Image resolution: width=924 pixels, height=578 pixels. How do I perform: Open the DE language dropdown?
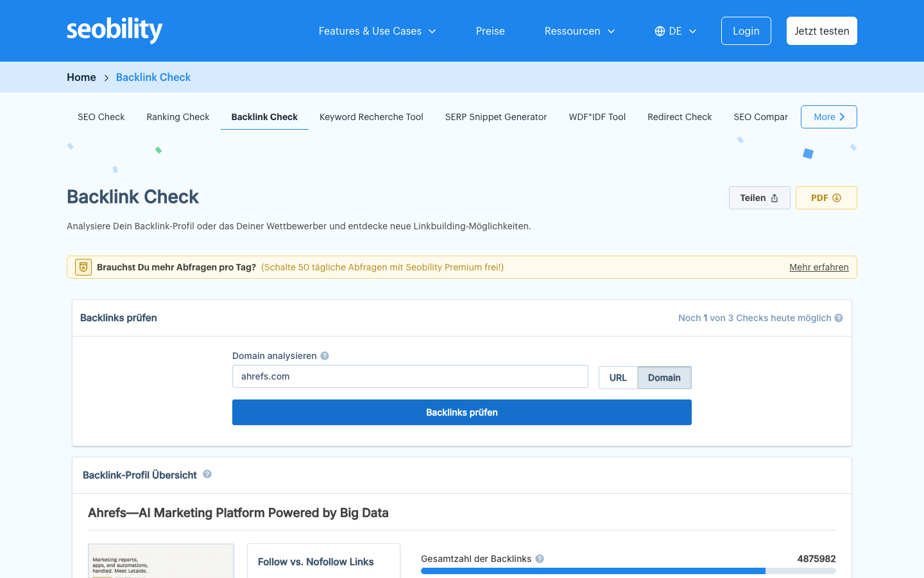(x=676, y=31)
